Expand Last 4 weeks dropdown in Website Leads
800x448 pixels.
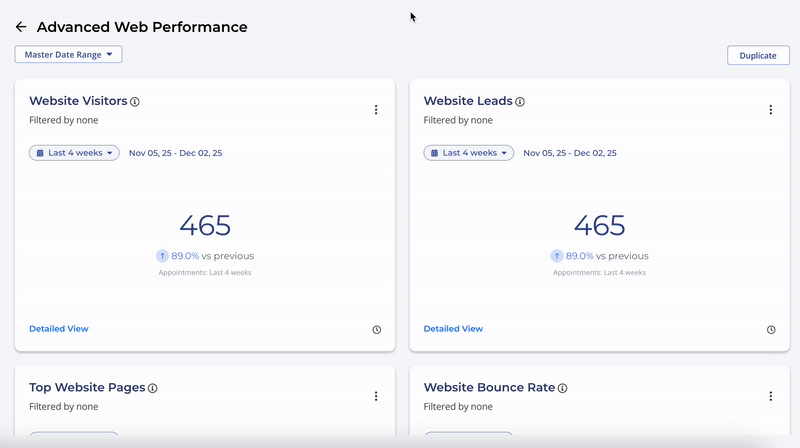468,153
